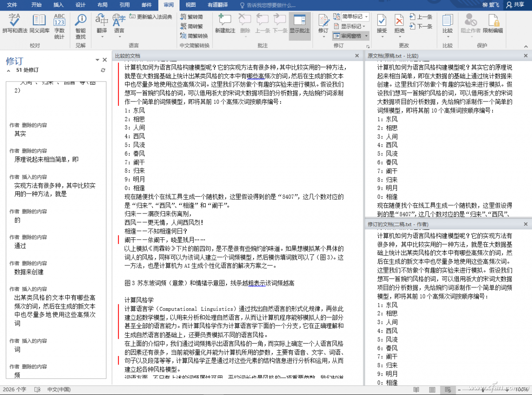Open 字数统计 word count

[59, 26]
